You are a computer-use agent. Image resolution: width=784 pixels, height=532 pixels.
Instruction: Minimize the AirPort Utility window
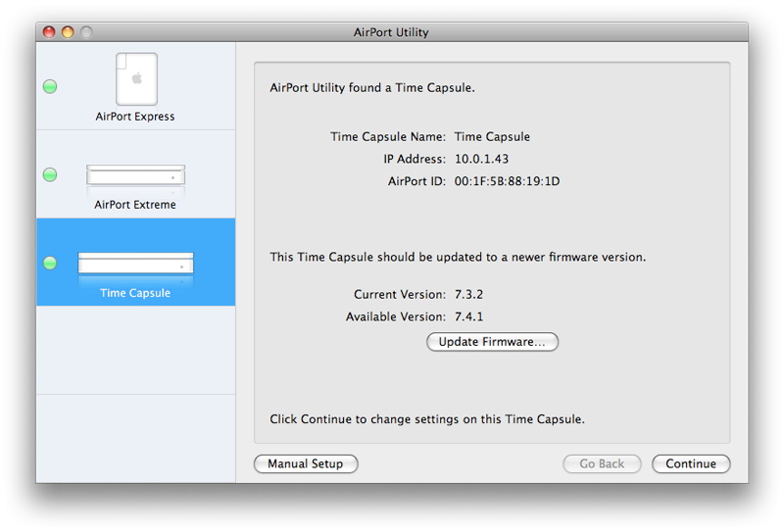pyautogui.click(x=68, y=32)
